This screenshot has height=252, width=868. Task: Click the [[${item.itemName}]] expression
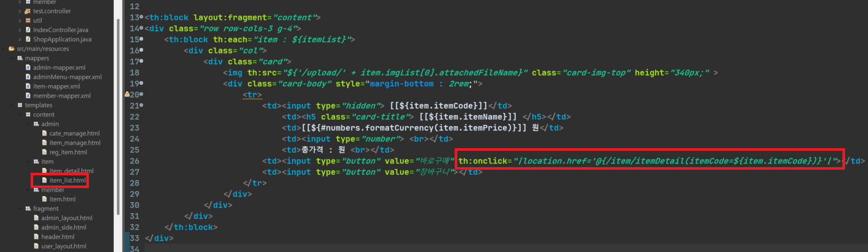(x=468, y=117)
